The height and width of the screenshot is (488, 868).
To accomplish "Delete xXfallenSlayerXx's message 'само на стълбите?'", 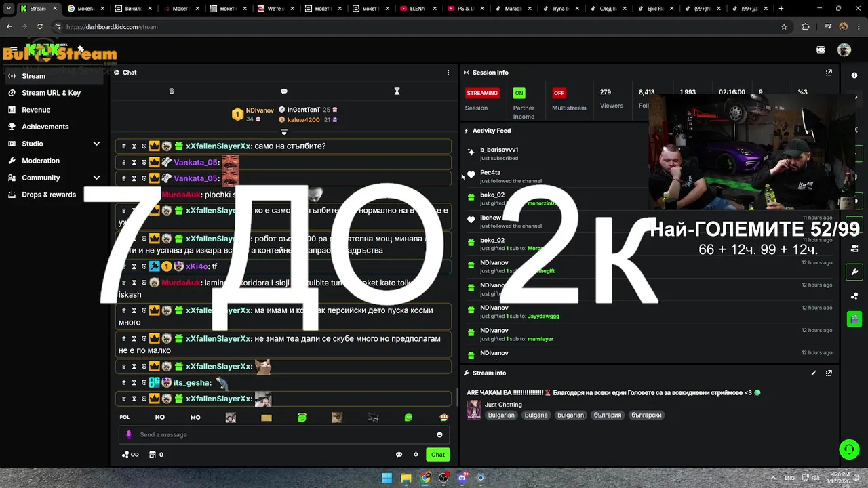I will [x=123, y=146].
